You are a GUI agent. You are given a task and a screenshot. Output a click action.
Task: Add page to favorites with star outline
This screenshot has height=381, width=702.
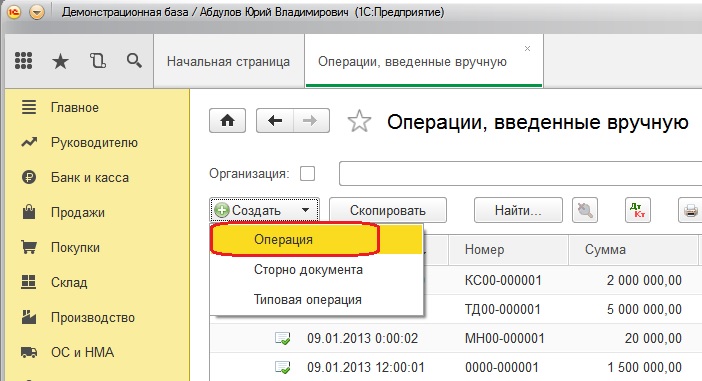(x=360, y=121)
